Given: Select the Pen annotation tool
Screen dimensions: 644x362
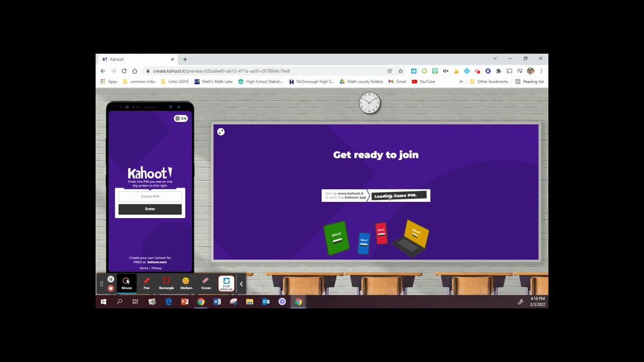Looking at the screenshot, I should pos(146,284).
